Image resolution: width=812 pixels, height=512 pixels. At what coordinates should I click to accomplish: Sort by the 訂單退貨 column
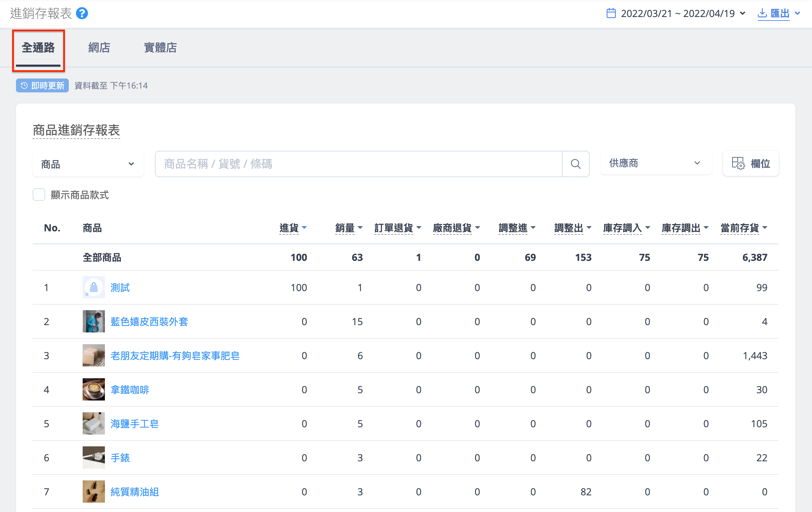398,228
